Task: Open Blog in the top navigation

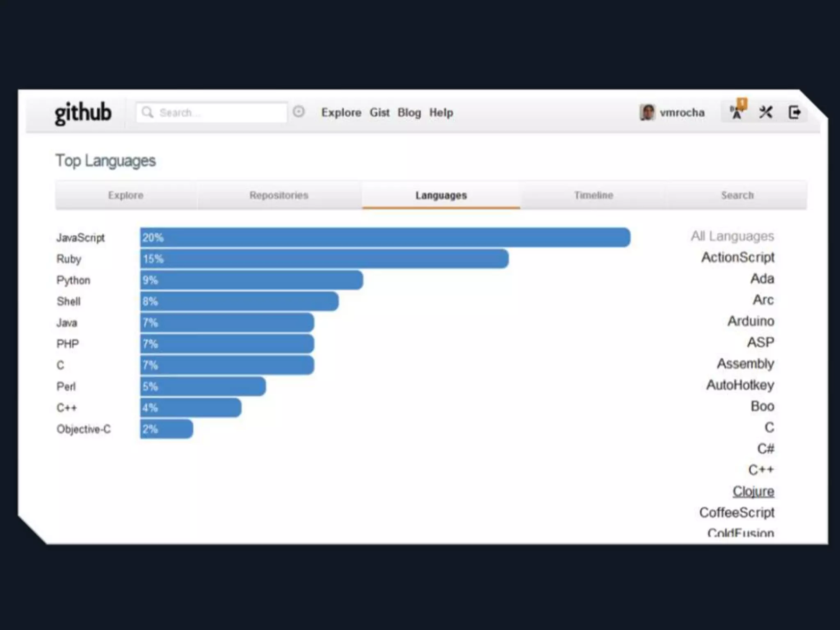Action: (x=409, y=112)
